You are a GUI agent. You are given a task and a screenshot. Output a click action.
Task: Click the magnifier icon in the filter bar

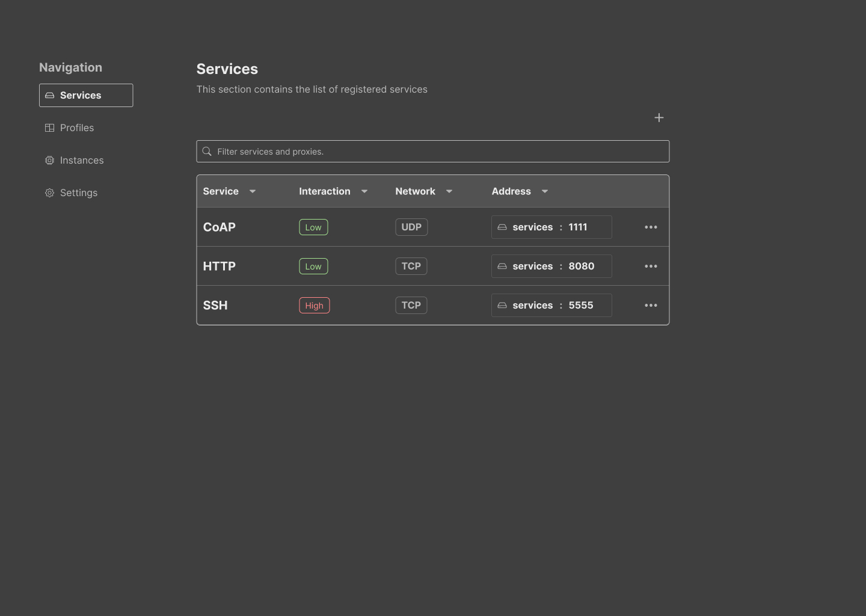207,152
